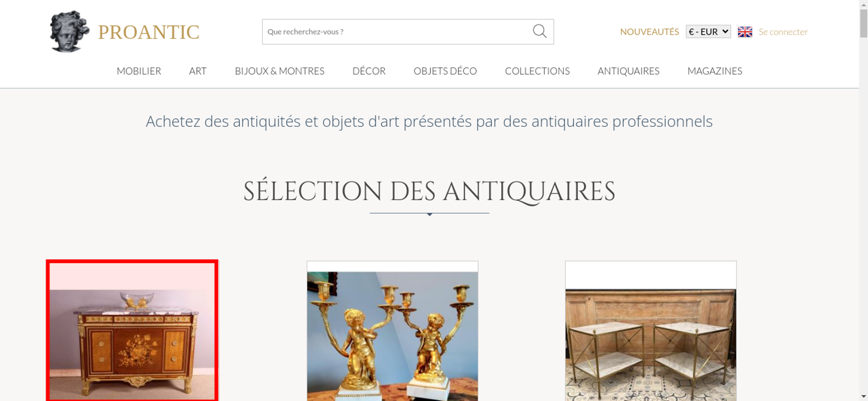This screenshot has width=868, height=401.
Task: Open the marquetry commode thumbnail
Action: 132,331
